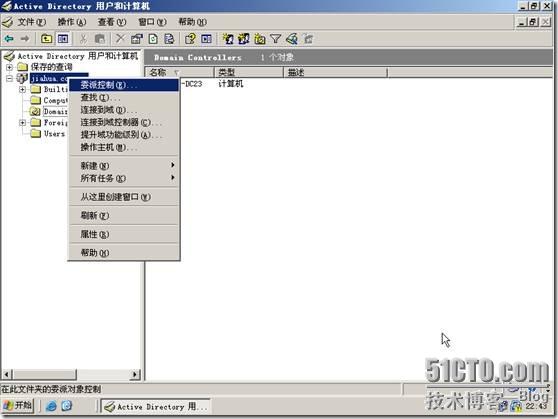558x419 pixels.
Task: Sort by the 类型 column header
Action: point(249,73)
